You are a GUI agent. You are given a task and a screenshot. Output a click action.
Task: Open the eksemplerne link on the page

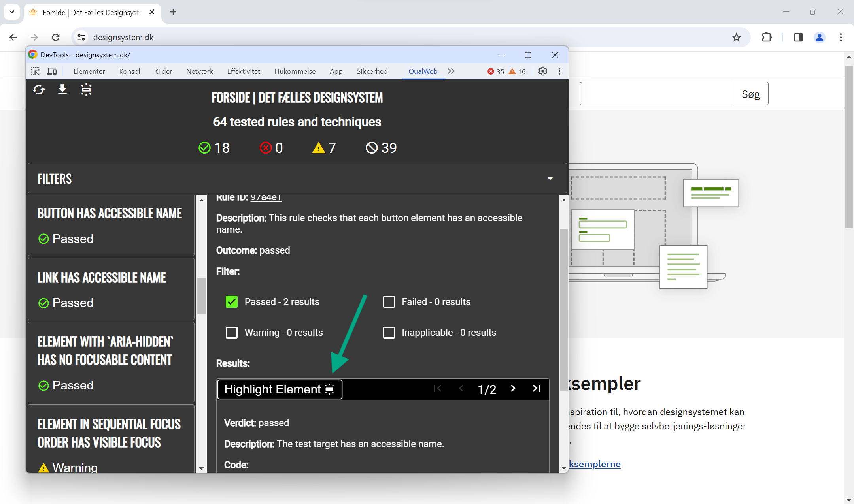[595, 464]
